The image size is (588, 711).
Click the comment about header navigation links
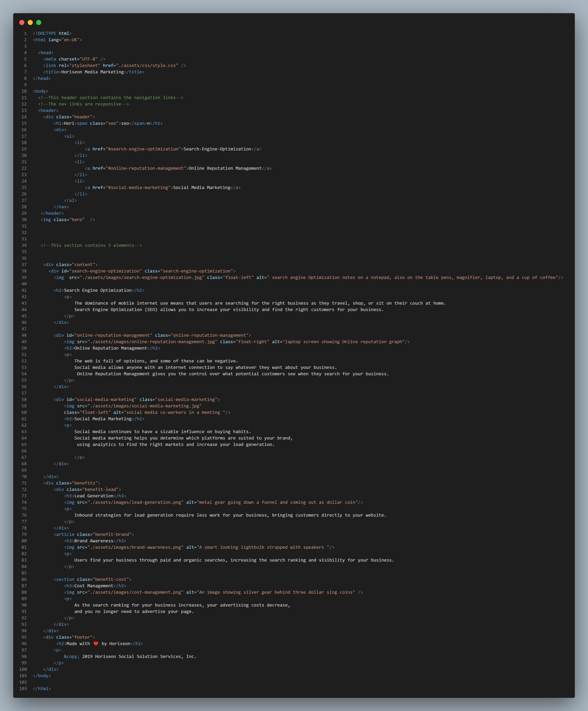[x=111, y=98]
